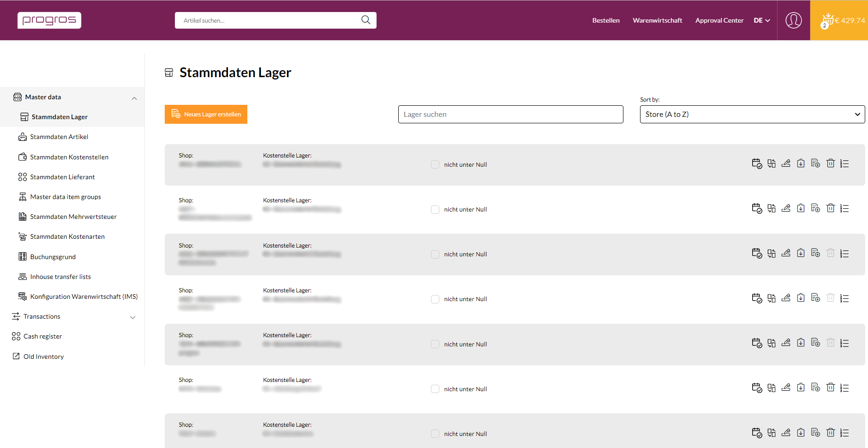Click the swap/transfer icon in the third warehouse row
This screenshot has width=868, height=448.
(x=772, y=253)
